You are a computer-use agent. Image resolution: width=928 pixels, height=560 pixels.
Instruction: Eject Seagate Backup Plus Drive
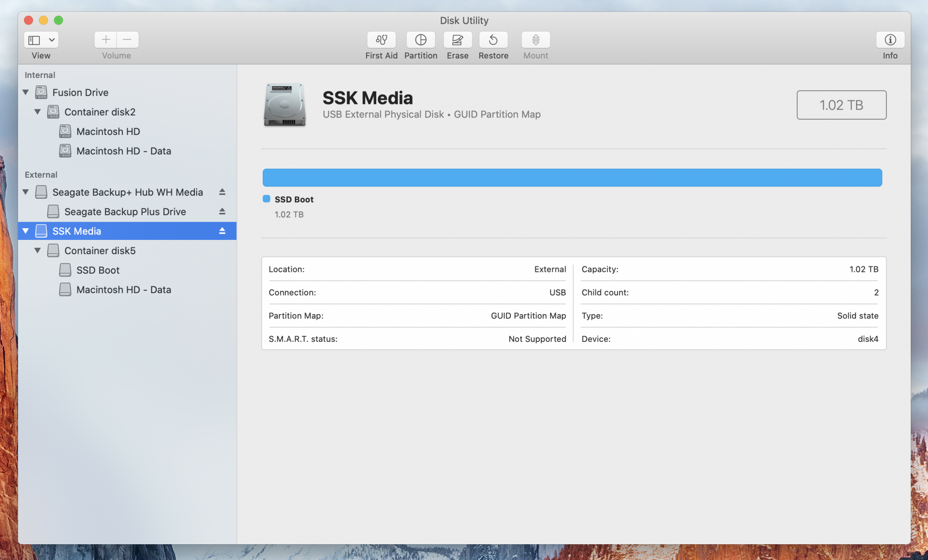tap(222, 212)
